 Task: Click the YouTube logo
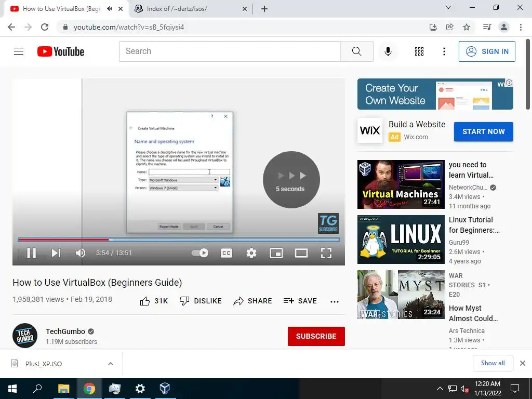tap(61, 51)
